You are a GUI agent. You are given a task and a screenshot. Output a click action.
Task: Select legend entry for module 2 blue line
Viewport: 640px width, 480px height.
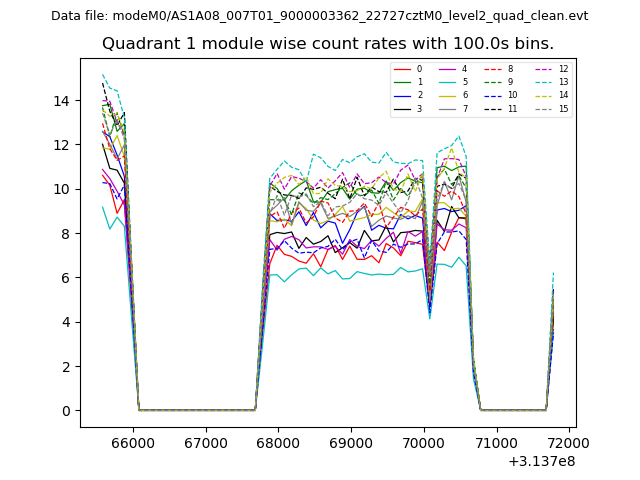403,95
